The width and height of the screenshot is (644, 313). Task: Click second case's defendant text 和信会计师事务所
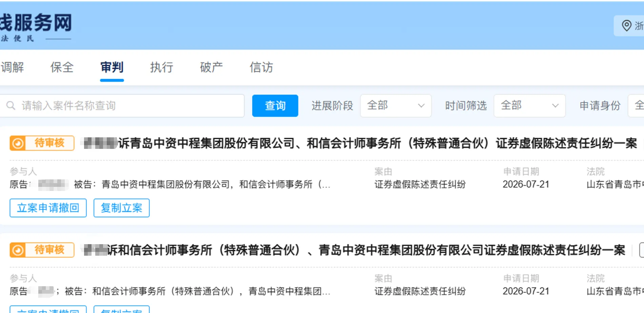pyautogui.click(x=129, y=291)
